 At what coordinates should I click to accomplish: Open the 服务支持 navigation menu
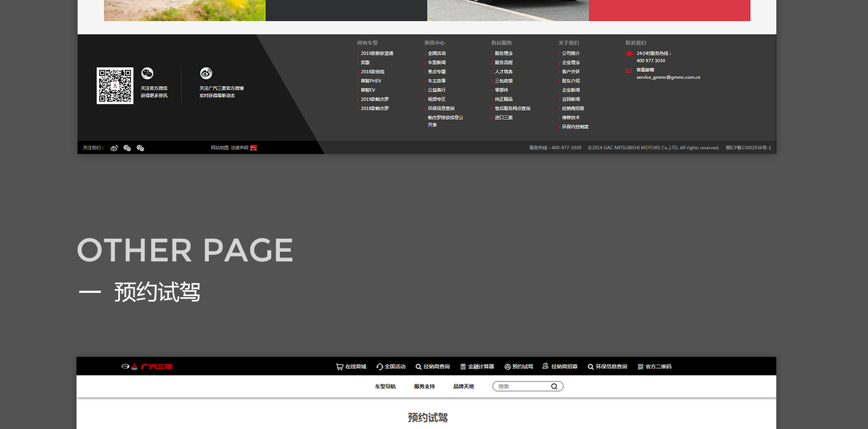pos(424,387)
